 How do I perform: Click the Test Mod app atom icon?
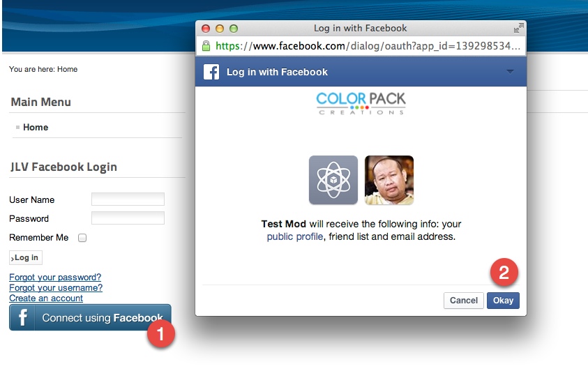[333, 180]
